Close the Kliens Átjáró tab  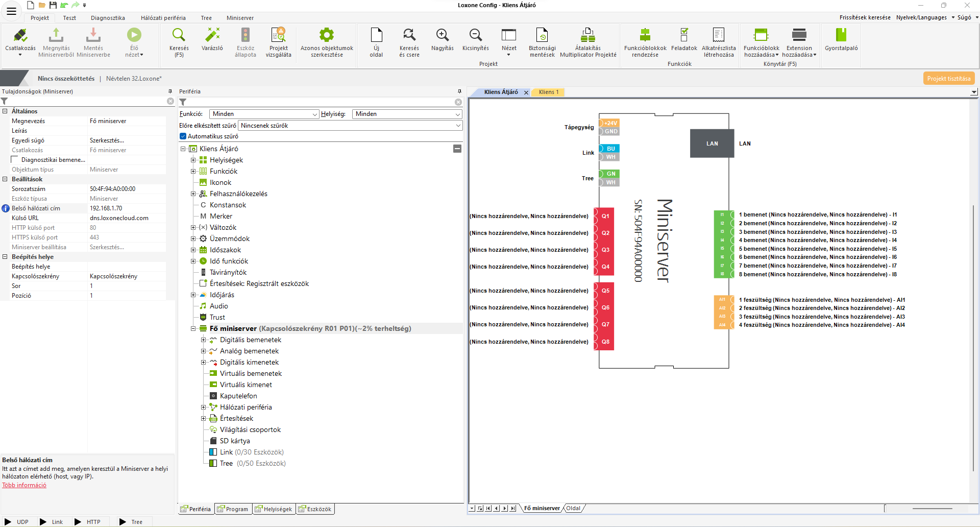526,92
